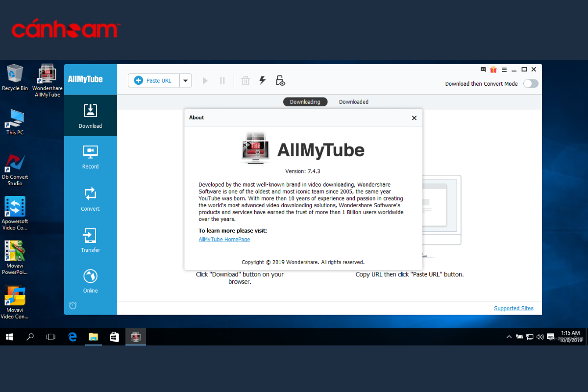This screenshot has height=392, width=588.
Task: Click the Paste URL button
Action: point(154,80)
